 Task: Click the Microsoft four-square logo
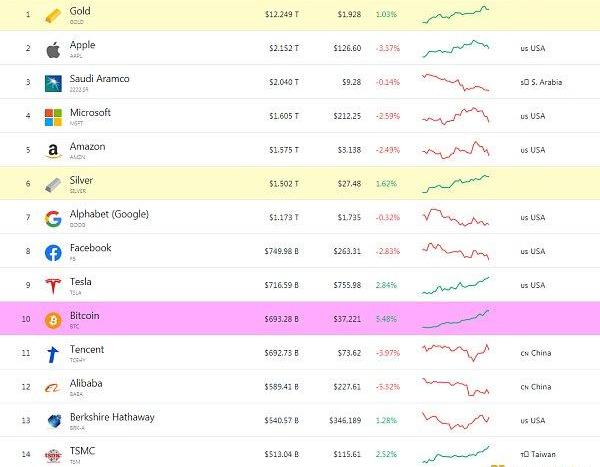point(53,117)
